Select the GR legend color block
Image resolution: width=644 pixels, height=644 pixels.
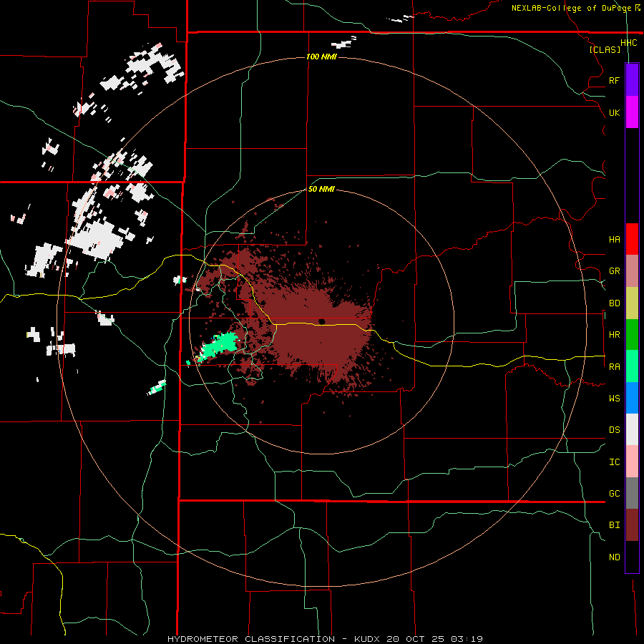632,271
